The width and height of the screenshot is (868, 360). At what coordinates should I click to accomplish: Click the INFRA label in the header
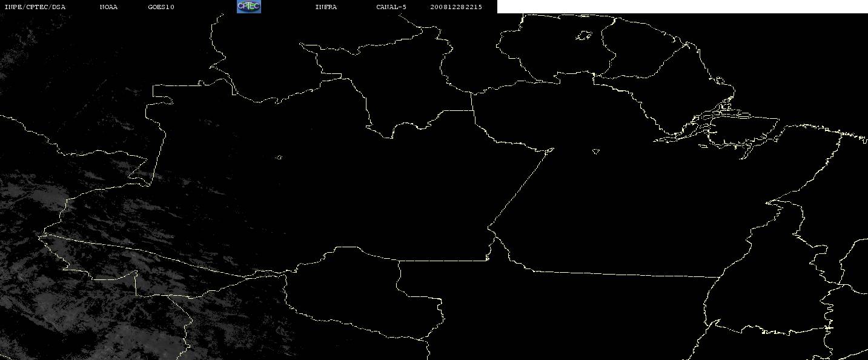click(326, 7)
